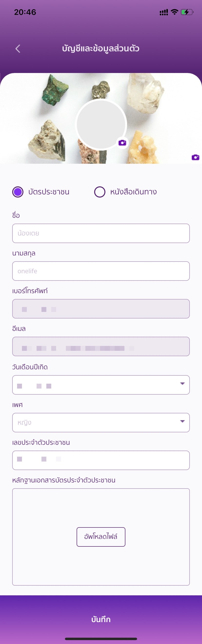This screenshot has width=202, height=644.
Task: Tap the profile photo camera icon
Action: [x=122, y=143]
